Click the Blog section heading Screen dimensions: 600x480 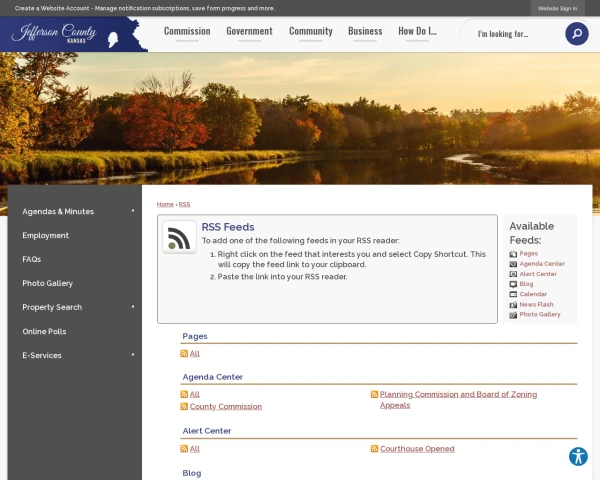tap(192, 473)
